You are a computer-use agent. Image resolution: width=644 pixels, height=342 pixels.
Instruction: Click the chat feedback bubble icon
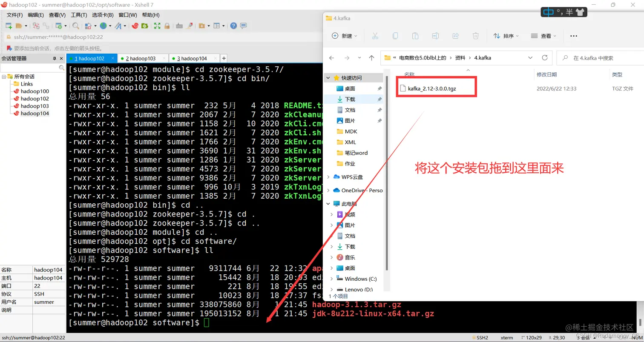pyautogui.click(x=243, y=26)
